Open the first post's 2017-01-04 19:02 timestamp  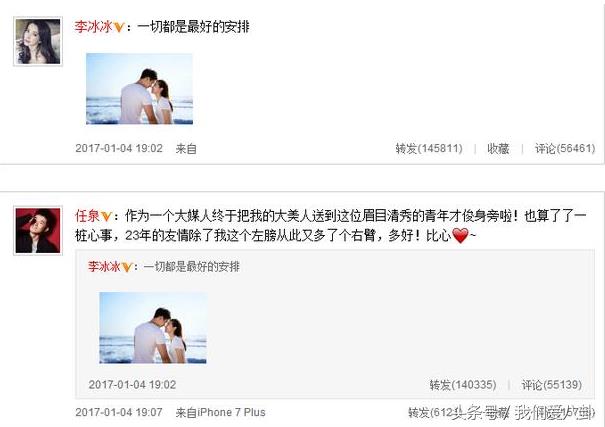coord(119,149)
